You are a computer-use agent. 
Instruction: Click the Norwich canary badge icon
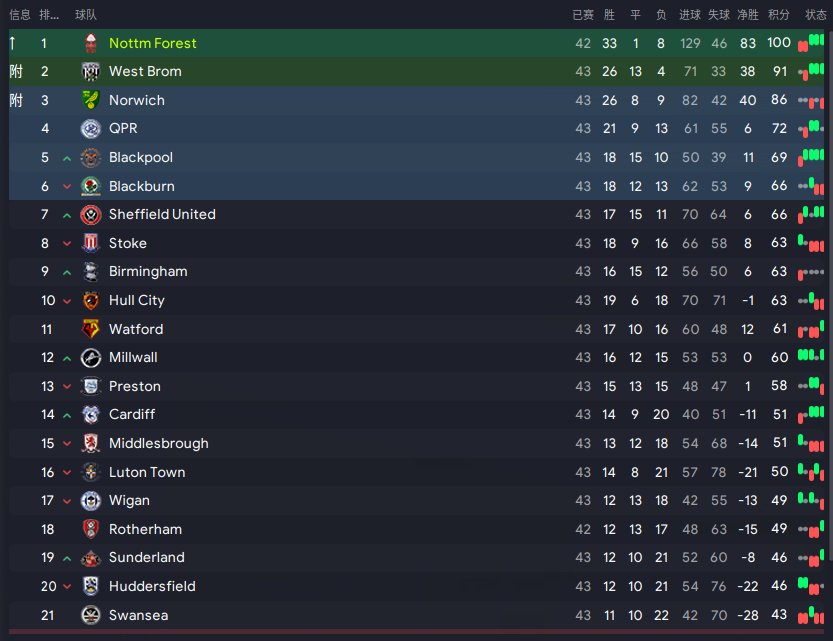coord(91,100)
